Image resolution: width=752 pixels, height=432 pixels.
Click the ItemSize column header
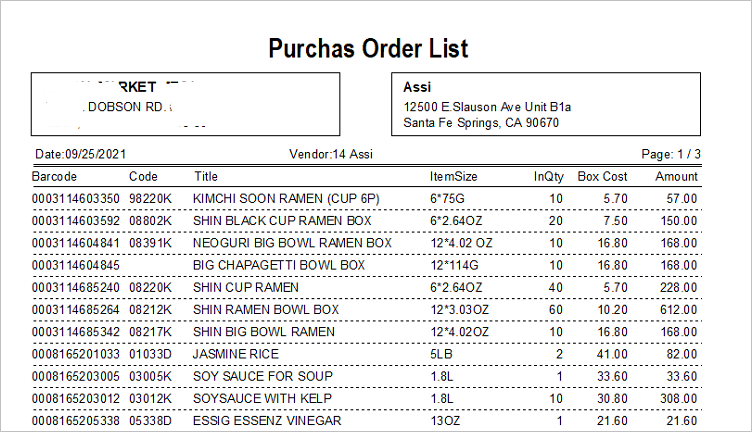454,177
